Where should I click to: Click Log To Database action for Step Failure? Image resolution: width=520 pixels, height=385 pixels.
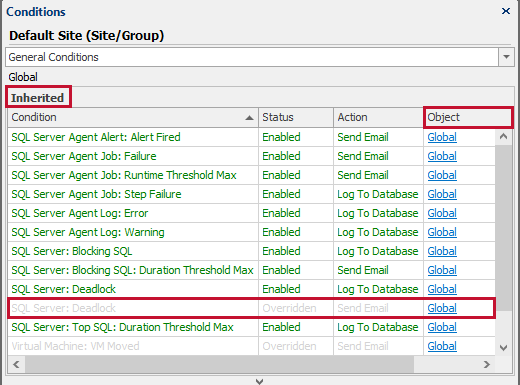378,194
